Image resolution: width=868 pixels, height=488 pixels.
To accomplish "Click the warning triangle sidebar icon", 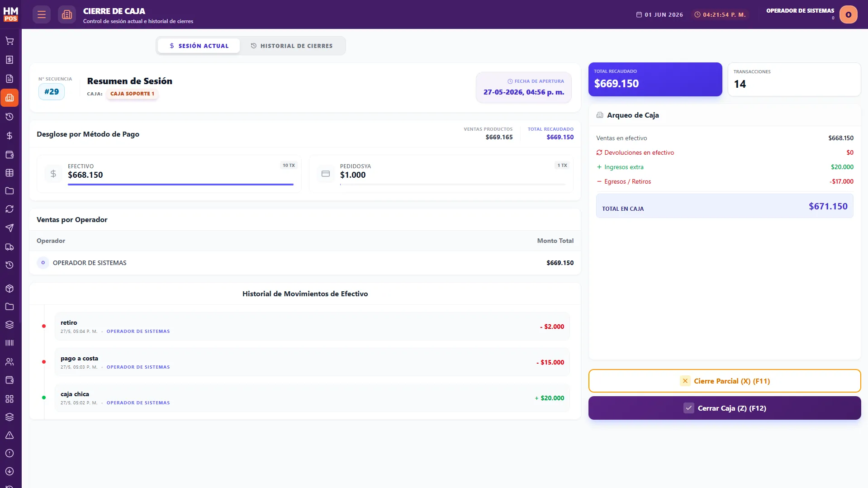I will (9, 435).
